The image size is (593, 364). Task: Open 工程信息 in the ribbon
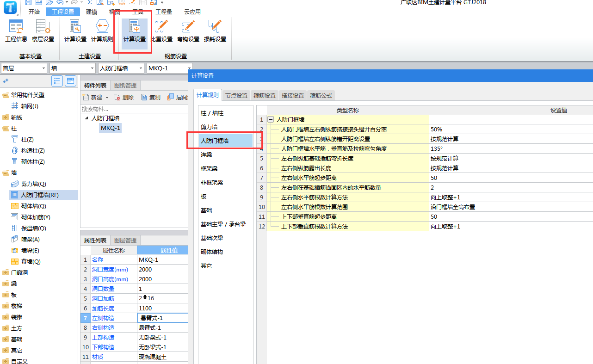point(16,31)
